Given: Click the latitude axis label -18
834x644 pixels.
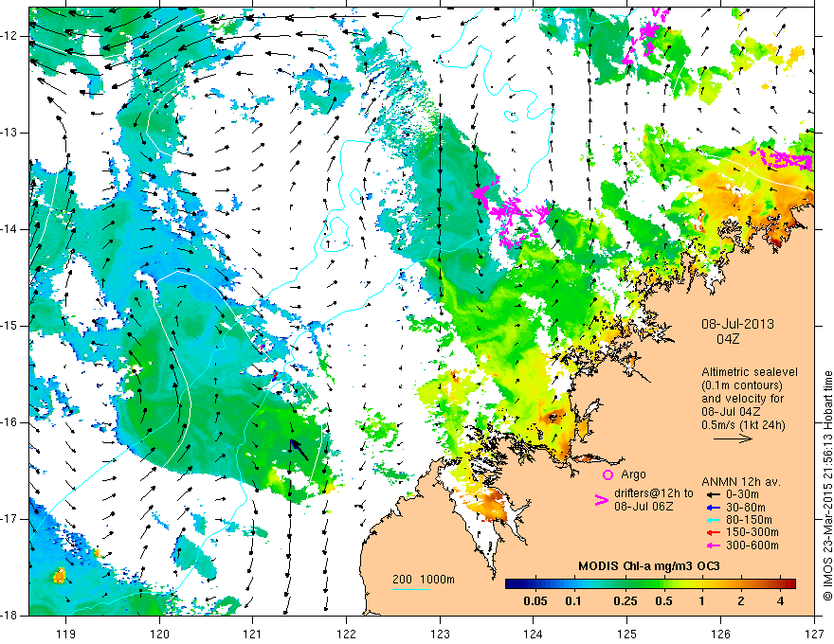Looking at the screenshot, I should (9, 616).
